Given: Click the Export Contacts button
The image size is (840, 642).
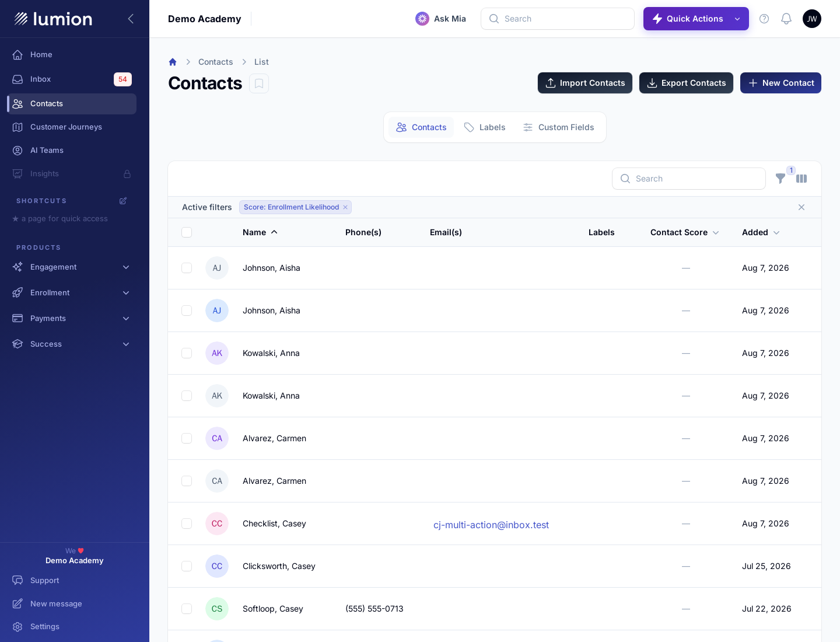Looking at the screenshot, I should pos(686,83).
